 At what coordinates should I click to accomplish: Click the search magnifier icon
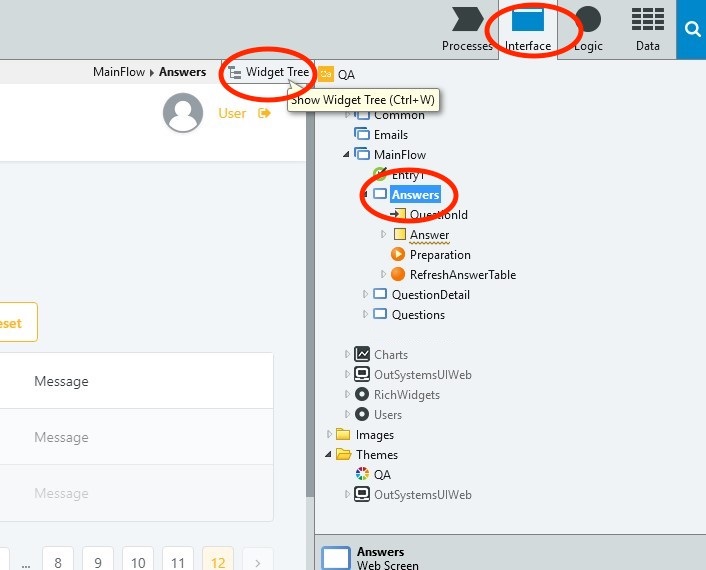[692, 30]
